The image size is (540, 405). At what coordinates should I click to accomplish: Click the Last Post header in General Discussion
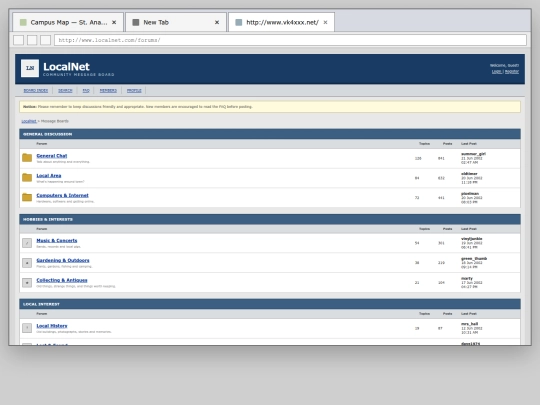click(469, 144)
